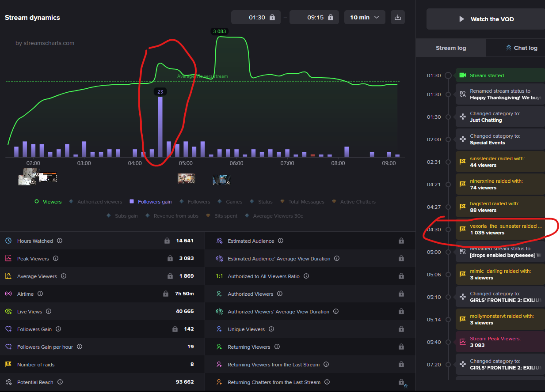
Task: Click info icon next to Estimated Audience
Action: click(281, 241)
